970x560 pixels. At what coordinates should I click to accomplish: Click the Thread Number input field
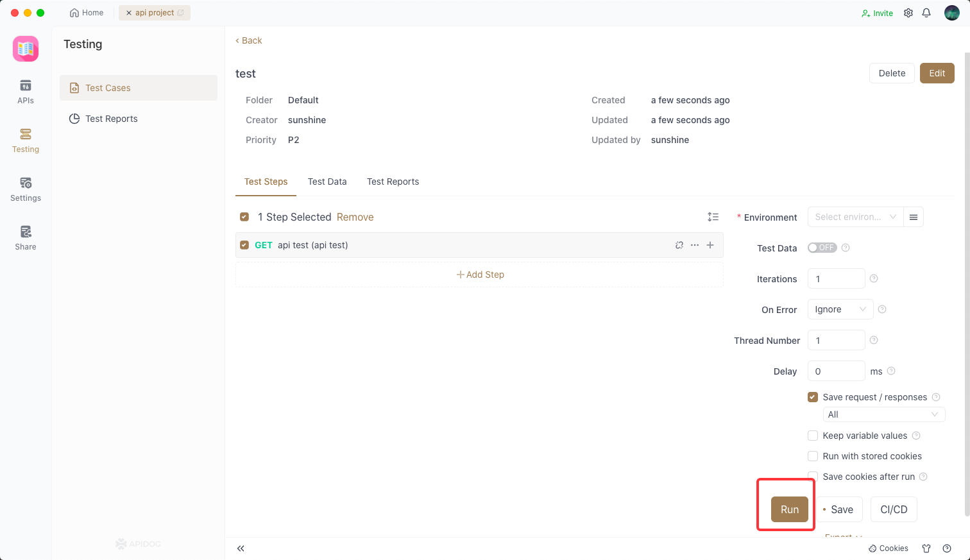(837, 340)
